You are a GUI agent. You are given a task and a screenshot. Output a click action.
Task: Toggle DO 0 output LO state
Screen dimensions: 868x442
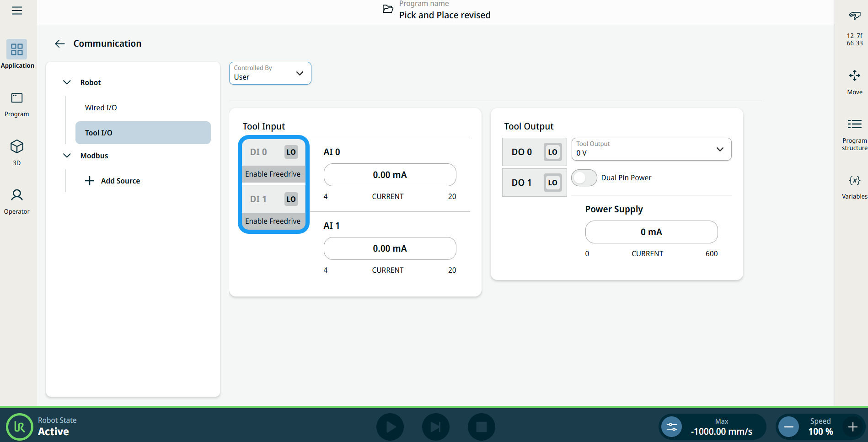tap(552, 152)
